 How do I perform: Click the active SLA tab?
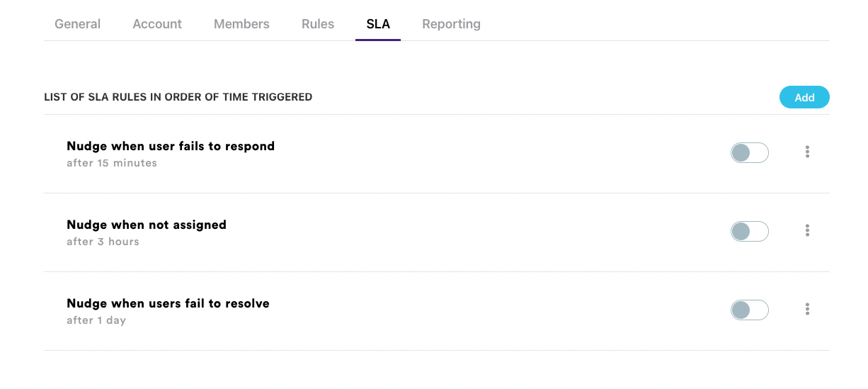pos(378,24)
